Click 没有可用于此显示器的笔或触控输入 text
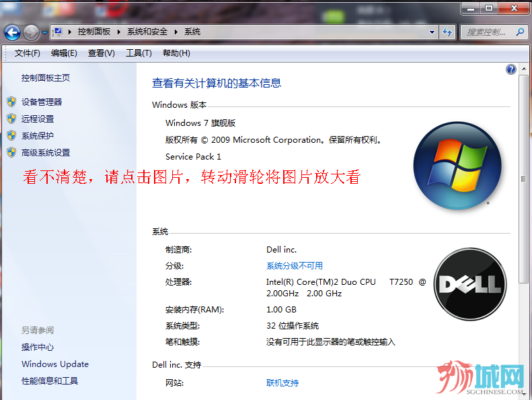 331,342
